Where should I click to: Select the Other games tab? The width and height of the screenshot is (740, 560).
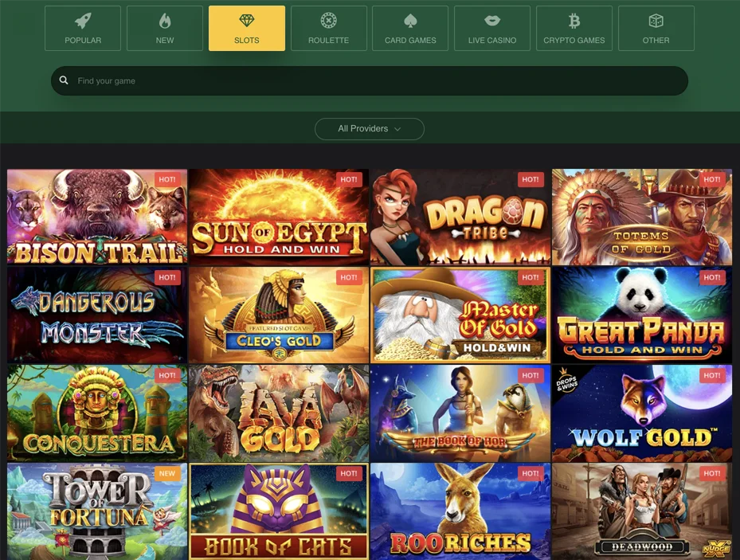tap(656, 29)
